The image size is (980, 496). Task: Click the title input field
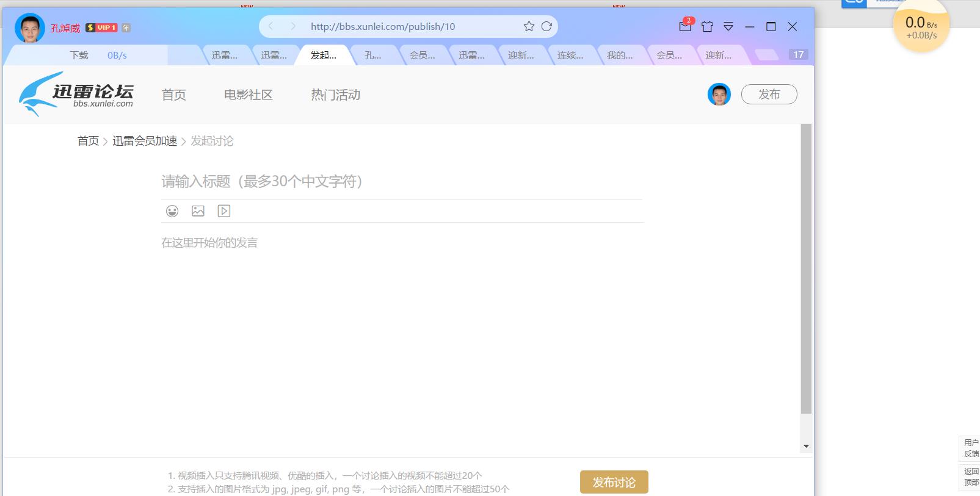point(401,181)
